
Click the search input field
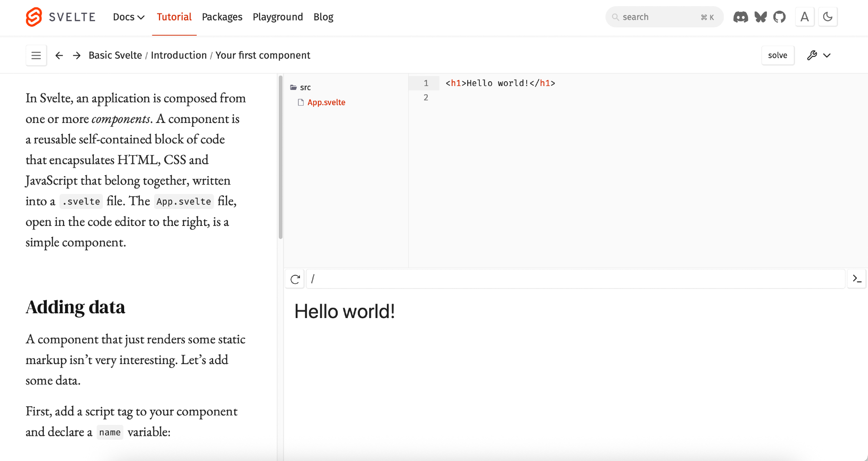tap(658, 17)
